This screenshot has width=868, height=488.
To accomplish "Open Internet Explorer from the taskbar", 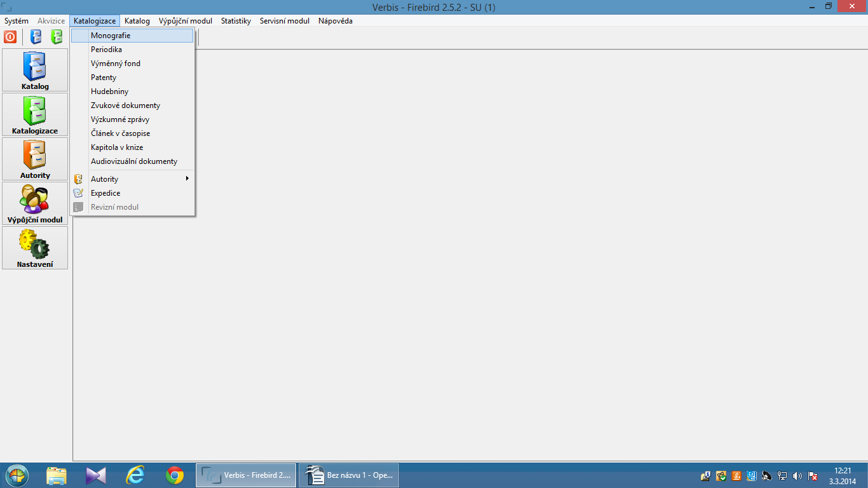I will point(135,475).
